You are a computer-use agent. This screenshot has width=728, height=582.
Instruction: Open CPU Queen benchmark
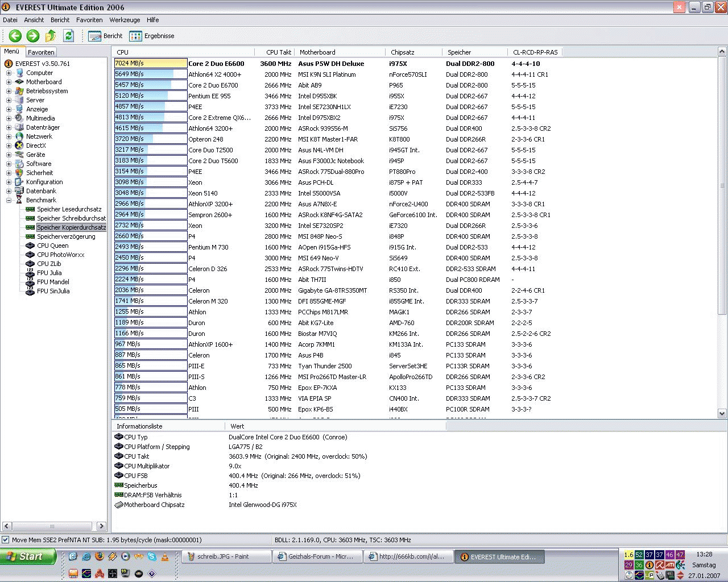tap(53, 246)
